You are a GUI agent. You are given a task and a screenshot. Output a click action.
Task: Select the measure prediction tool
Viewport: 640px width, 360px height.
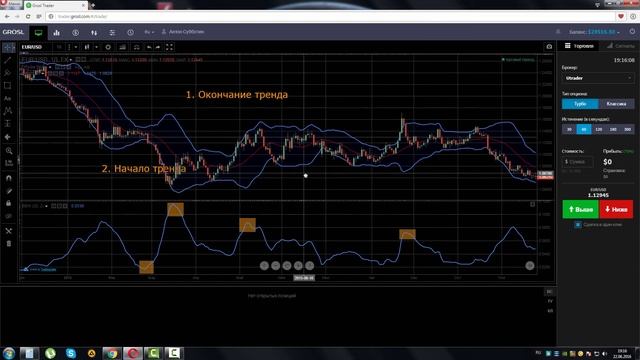click(x=8, y=124)
